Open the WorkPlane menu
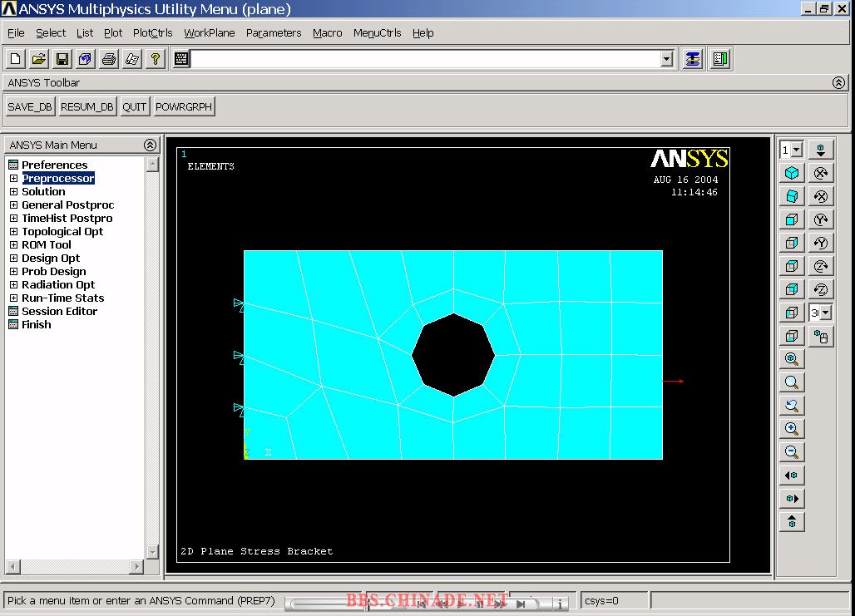Screen dimensions: 855x616 click(x=210, y=32)
